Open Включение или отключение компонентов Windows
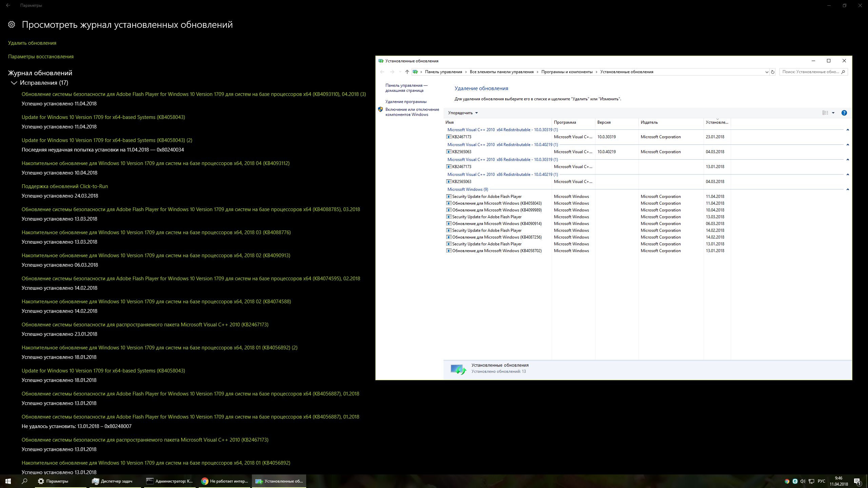Viewport: 868px width, 488px height. click(412, 112)
